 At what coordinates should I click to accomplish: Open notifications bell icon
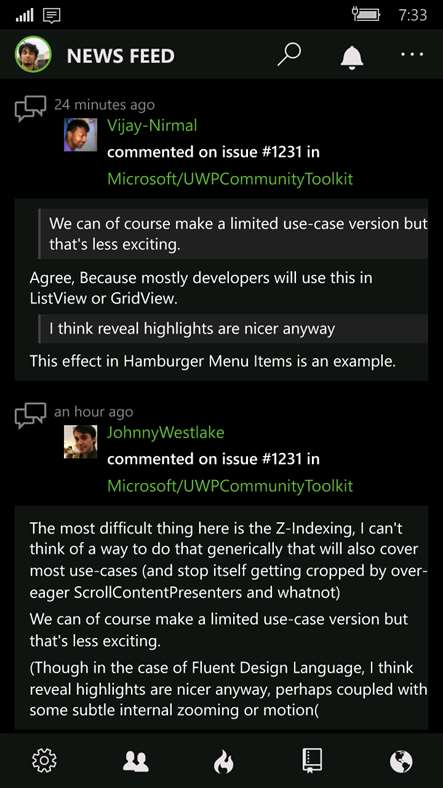pyautogui.click(x=352, y=56)
